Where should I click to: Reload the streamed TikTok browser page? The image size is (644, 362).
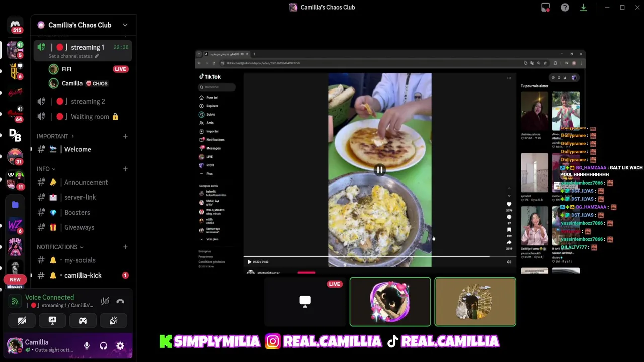[x=214, y=63]
